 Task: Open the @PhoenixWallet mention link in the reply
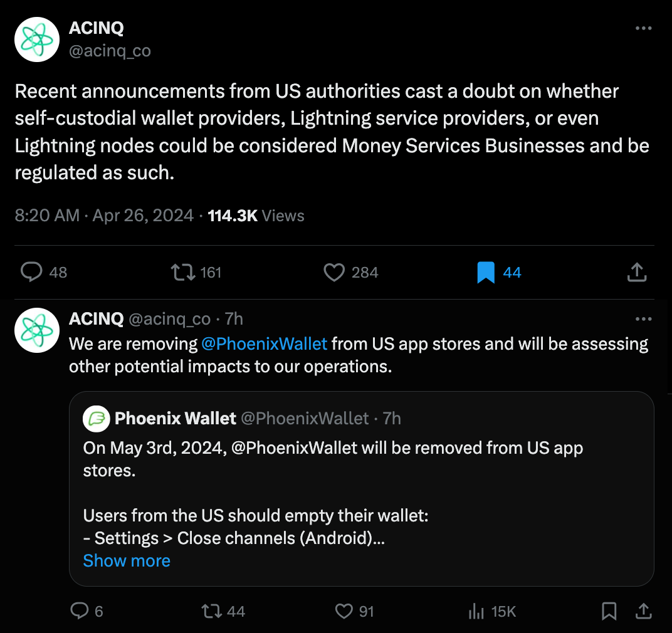[x=264, y=343]
